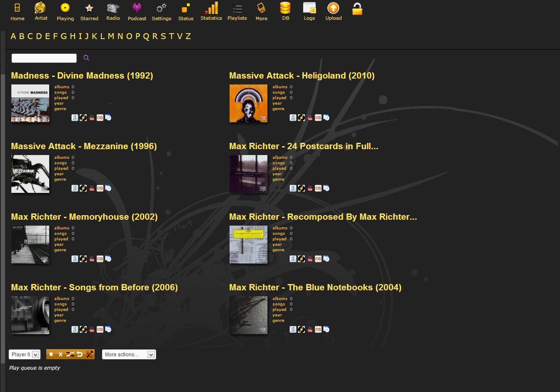Click Songs from Before cover thumbnail
The width and height of the screenshot is (560, 392).
tap(30, 315)
